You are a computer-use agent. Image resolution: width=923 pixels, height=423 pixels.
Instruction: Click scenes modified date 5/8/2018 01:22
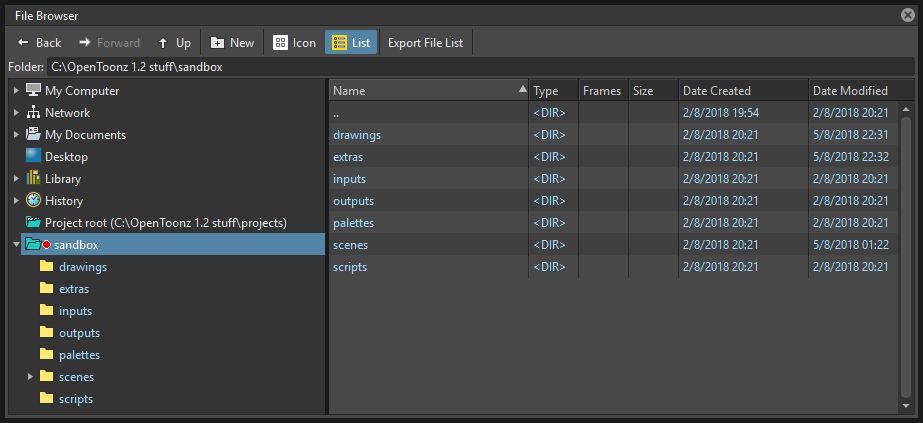click(x=851, y=245)
